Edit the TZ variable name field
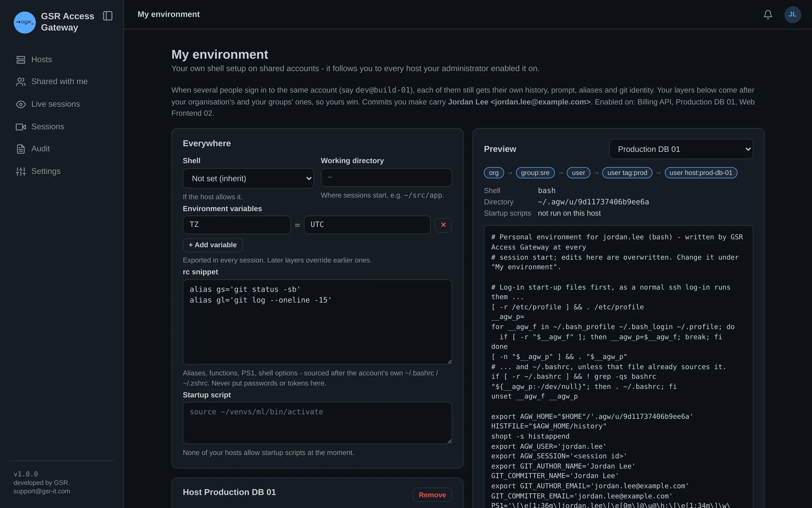Image resolution: width=812 pixels, height=508 pixels. click(236, 225)
